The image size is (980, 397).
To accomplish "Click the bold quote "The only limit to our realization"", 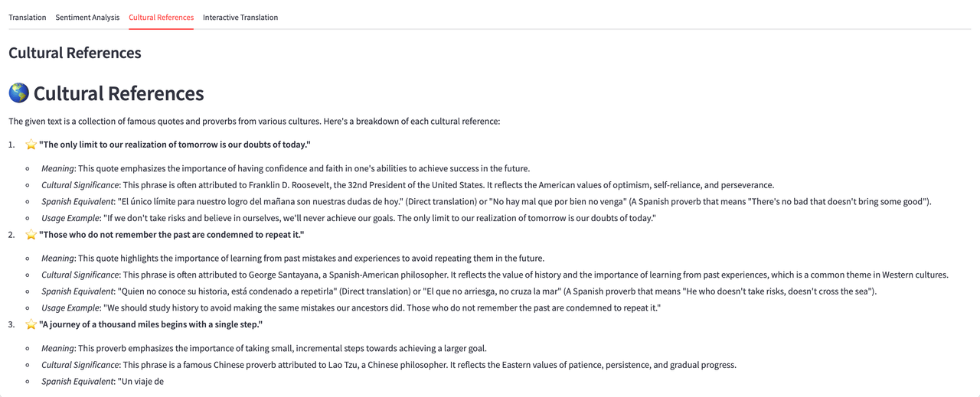I will [x=175, y=145].
